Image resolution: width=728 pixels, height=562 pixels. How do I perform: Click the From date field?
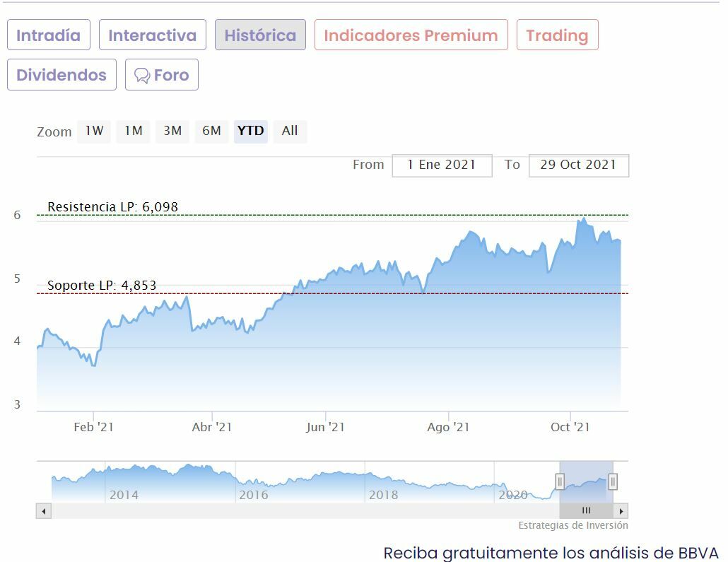click(442, 165)
